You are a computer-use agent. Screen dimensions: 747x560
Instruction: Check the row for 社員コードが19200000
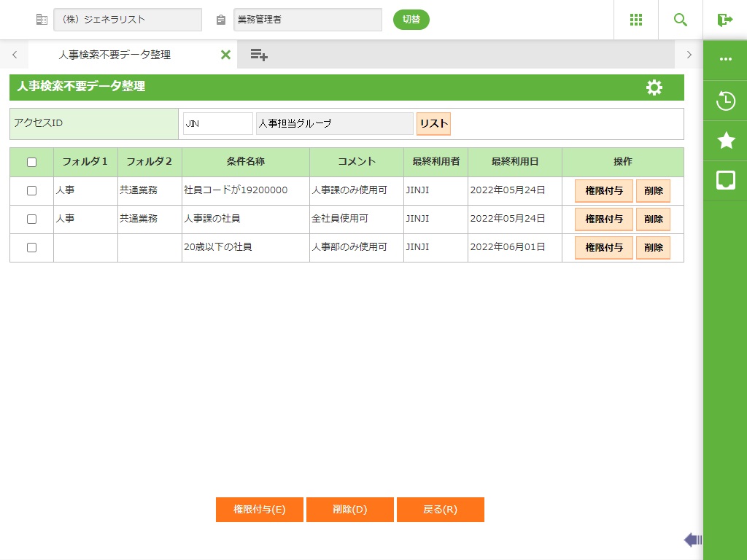31,190
